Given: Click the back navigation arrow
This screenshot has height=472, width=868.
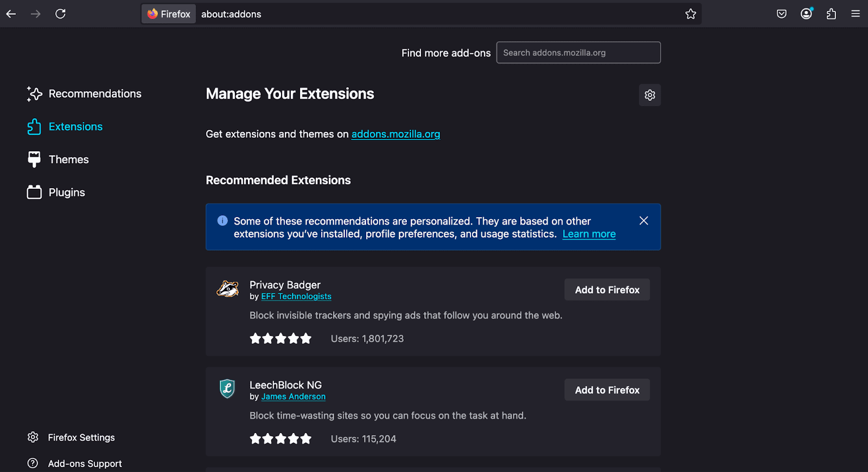Looking at the screenshot, I should (11, 14).
